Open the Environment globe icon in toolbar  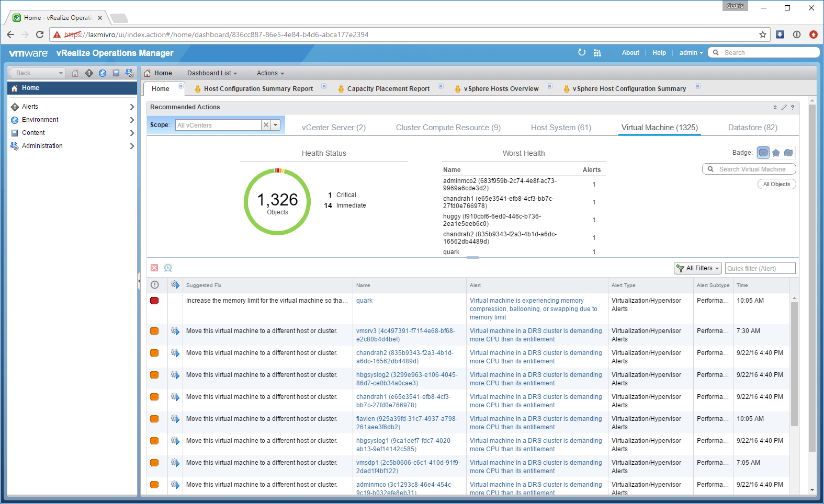pyautogui.click(x=103, y=73)
